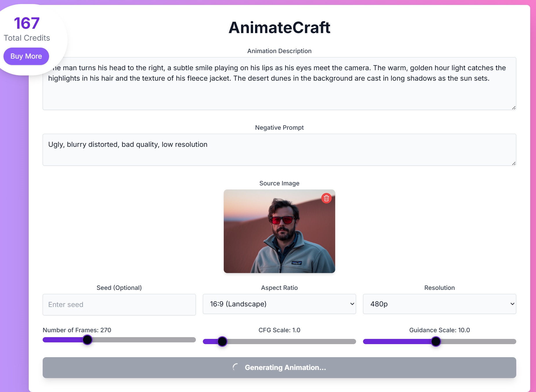This screenshot has height=392, width=536.
Task: Adjust the CFG Scale slider handle
Action: point(222,342)
